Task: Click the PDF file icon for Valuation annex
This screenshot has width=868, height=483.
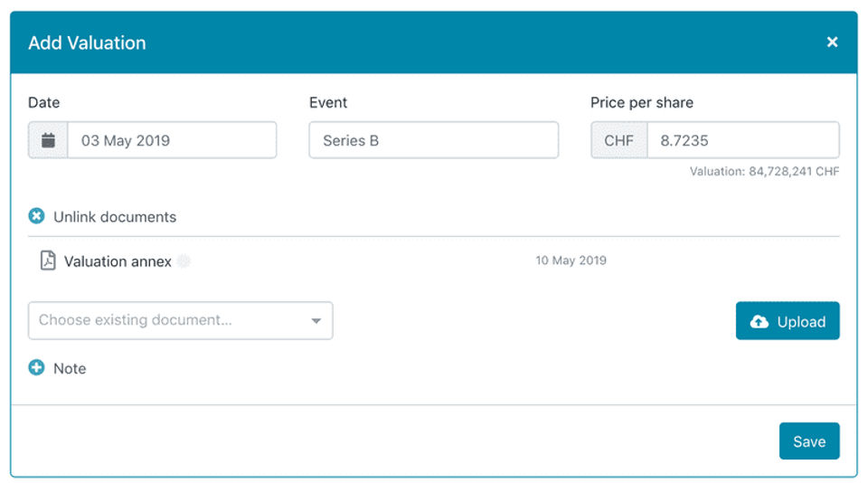Action: [48, 261]
